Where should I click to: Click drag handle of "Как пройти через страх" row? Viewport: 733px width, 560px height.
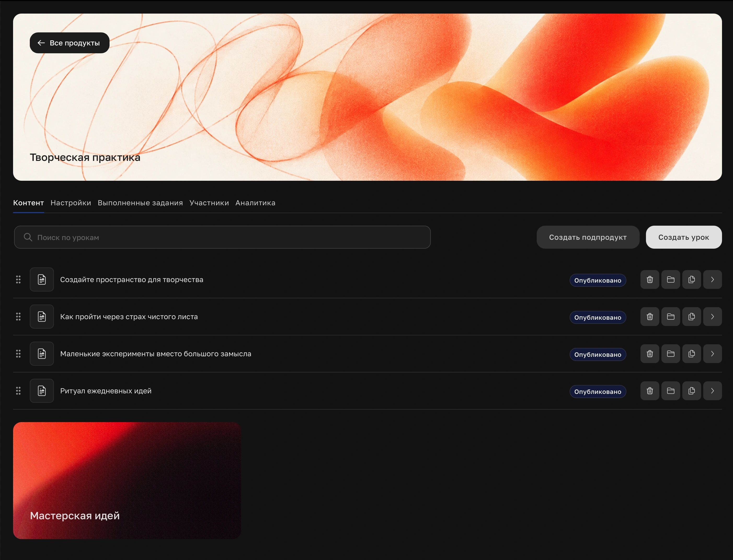point(18,316)
